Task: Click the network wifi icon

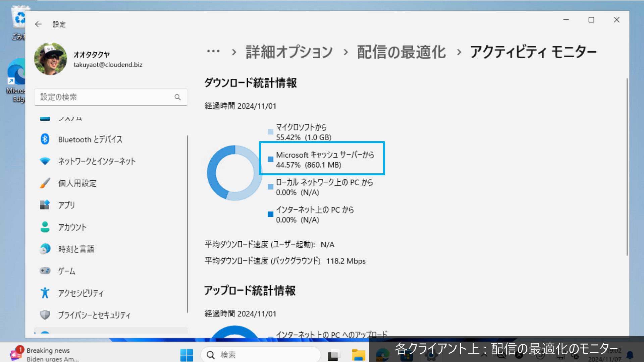Action: pyautogui.click(x=45, y=161)
